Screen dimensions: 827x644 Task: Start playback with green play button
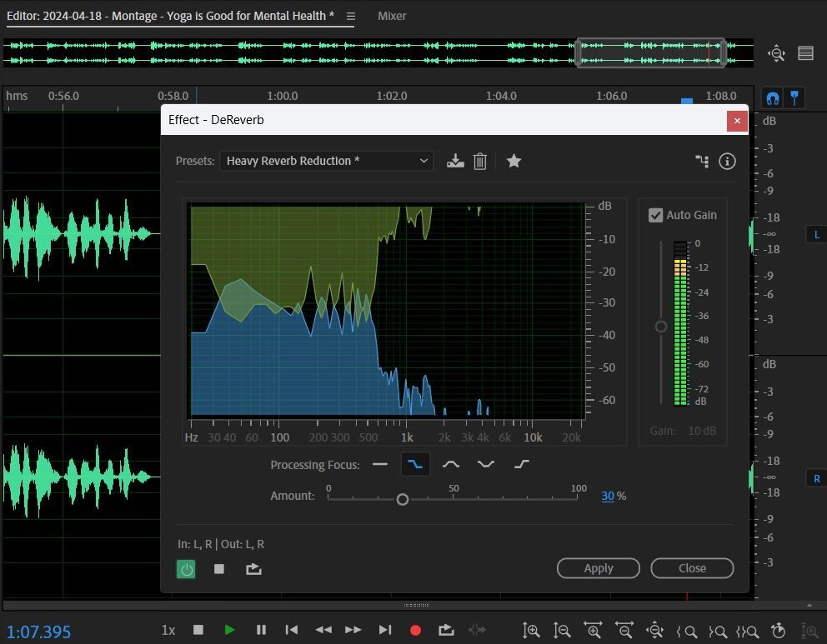229,630
